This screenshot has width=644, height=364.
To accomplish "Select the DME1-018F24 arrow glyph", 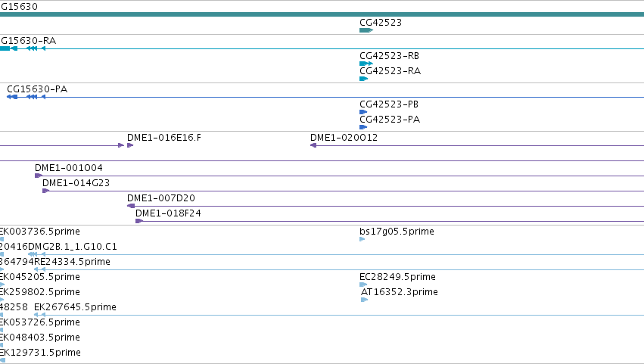I will tap(139, 222).
